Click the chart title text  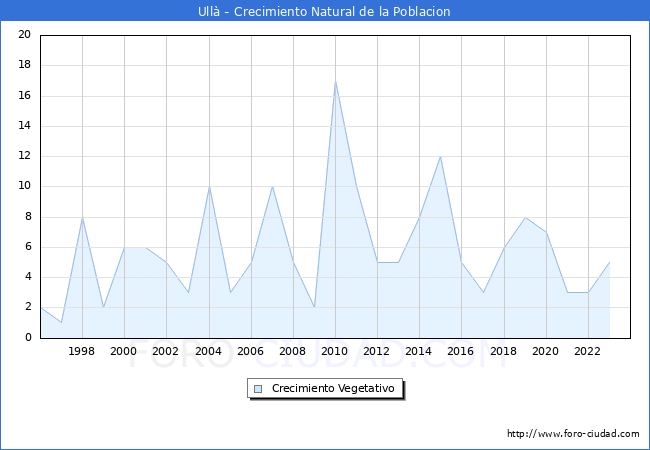click(325, 11)
